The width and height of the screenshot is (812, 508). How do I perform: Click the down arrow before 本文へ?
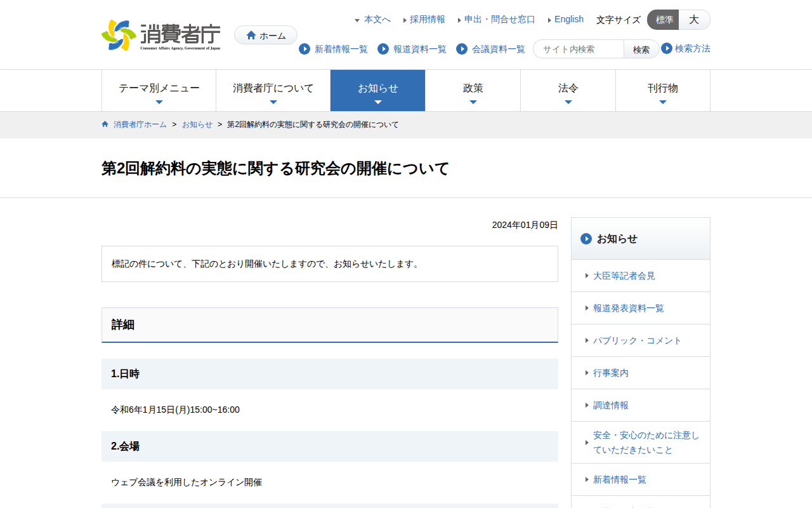(x=357, y=20)
